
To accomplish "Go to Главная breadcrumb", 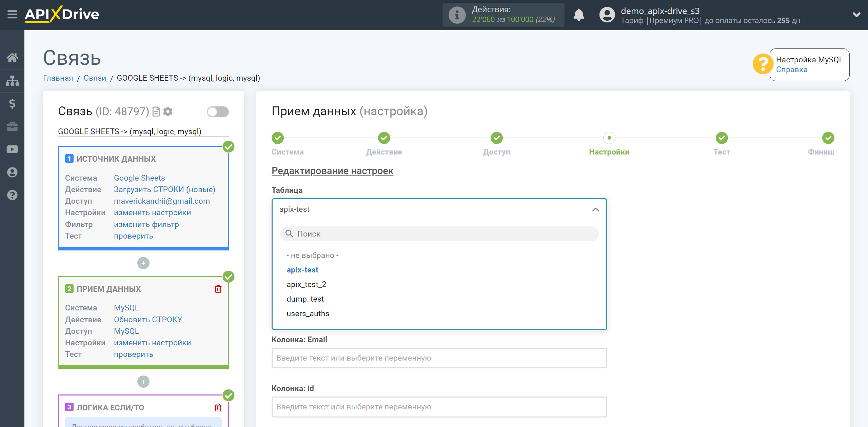I will pos(58,78).
